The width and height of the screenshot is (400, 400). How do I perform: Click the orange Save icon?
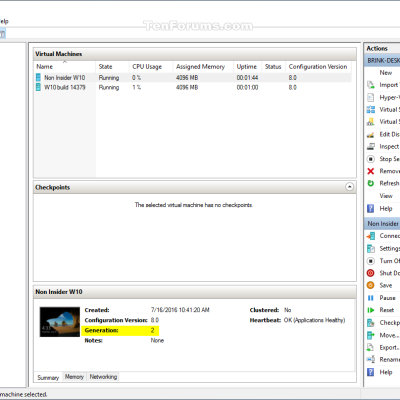(371, 285)
